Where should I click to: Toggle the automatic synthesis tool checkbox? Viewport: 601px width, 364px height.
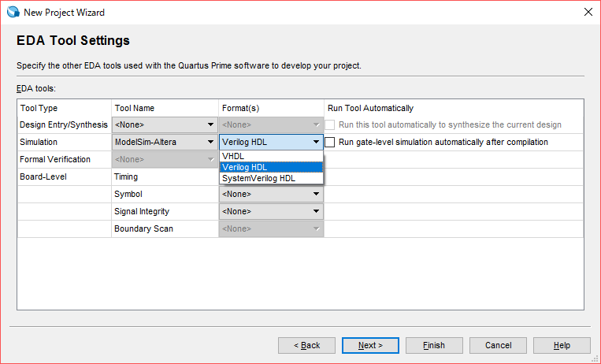click(330, 125)
